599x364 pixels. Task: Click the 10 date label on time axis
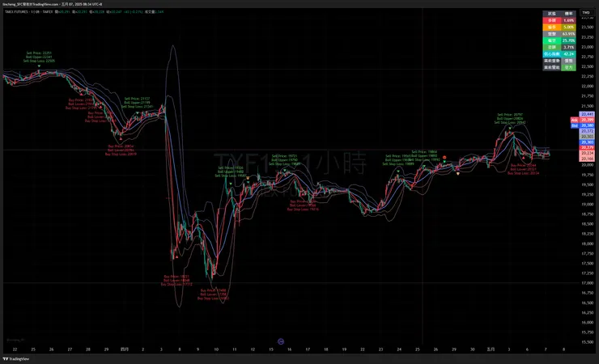click(x=216, y=349)
